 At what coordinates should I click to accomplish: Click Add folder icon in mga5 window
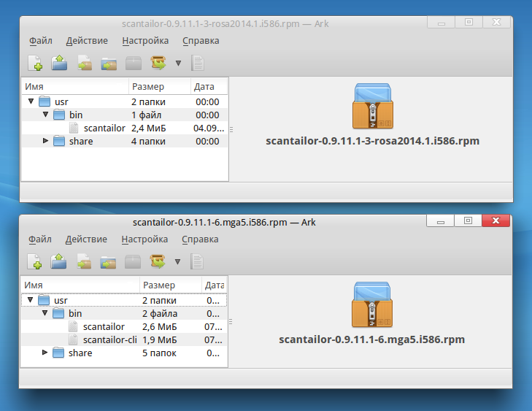point(108,262)
